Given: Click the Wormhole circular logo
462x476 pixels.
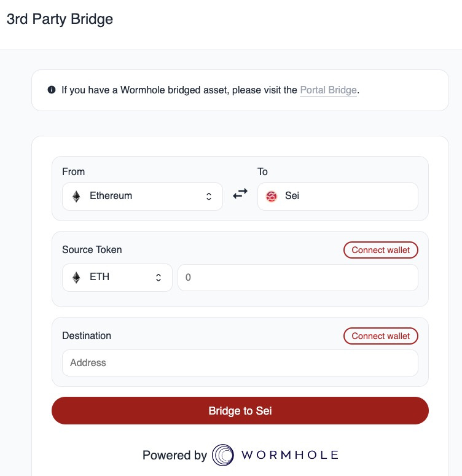Looking at the screenshot, I should [x=223, y=455].
